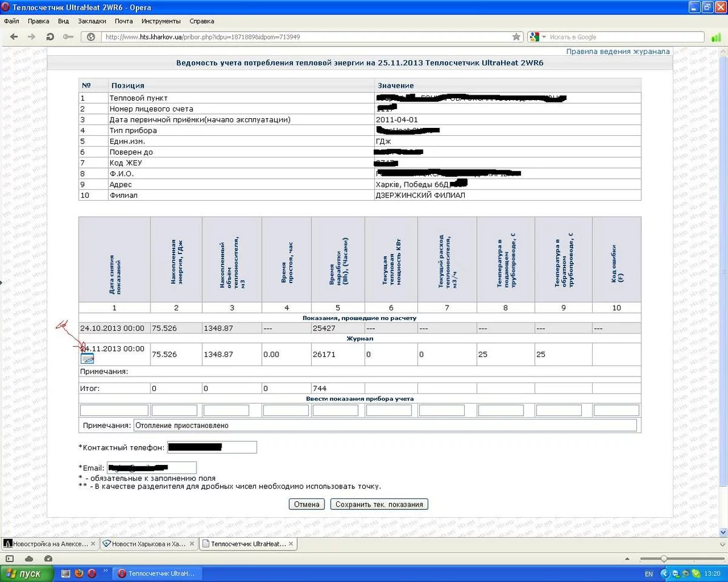
Task: Launch Opera from the quick launch icon
Action: 92,573
